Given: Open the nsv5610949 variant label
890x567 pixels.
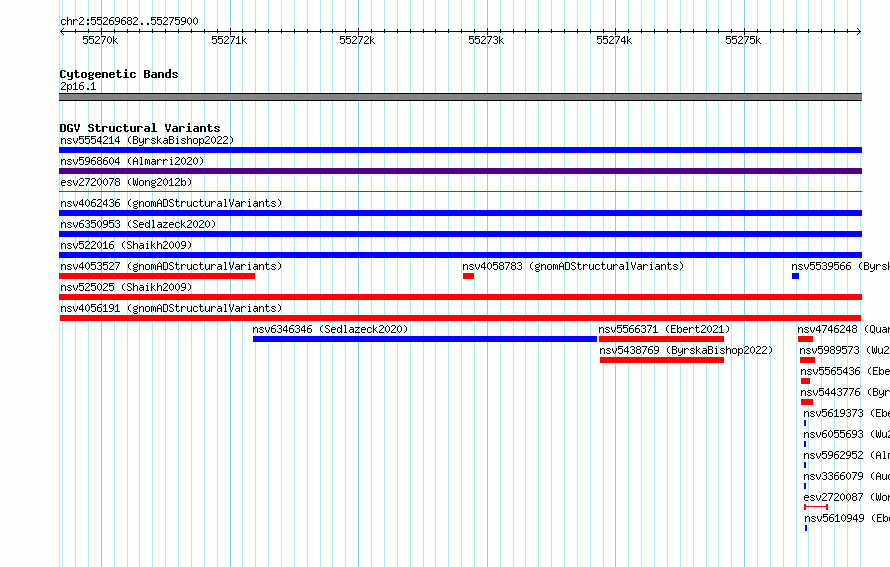Looking at the screenshot, I should pyautogui.click(x=847, y=518).
